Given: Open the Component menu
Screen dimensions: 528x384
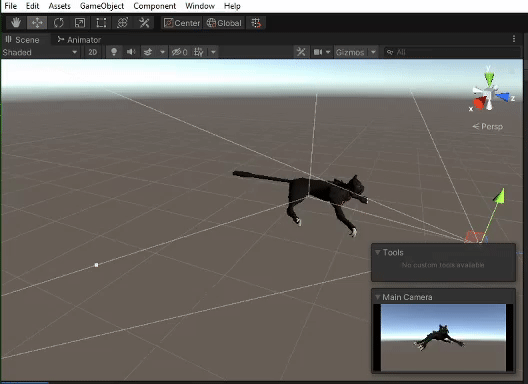Looking at the screenshot, I should (x=155, y=6).
